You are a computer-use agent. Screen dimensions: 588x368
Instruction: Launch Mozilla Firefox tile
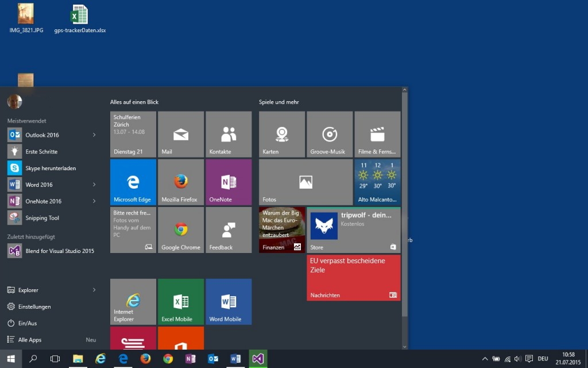coord(180,181)
